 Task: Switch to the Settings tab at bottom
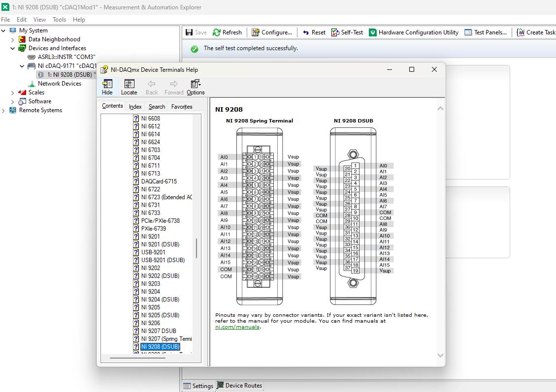[x=198, y=386]
